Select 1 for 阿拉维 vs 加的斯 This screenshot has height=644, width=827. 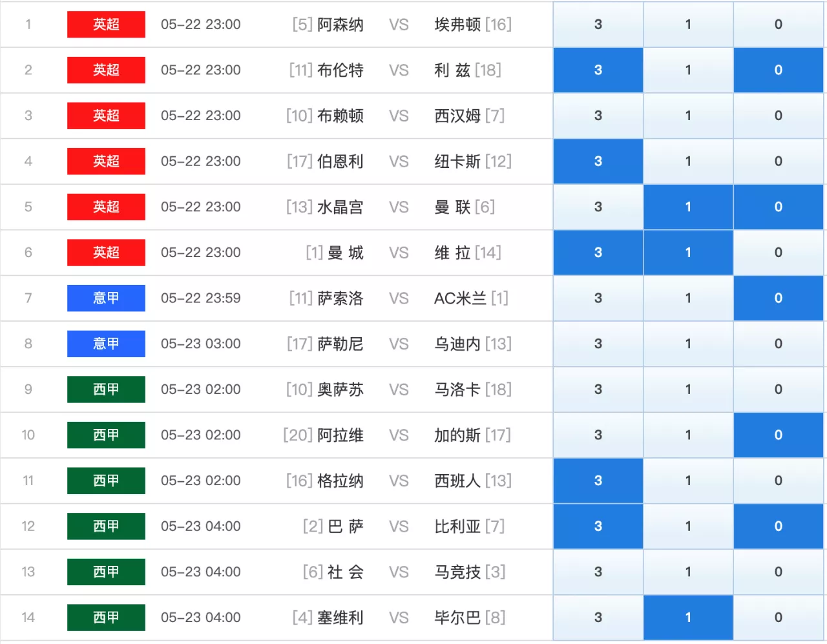pyautogui.click(x=688, y=435)
